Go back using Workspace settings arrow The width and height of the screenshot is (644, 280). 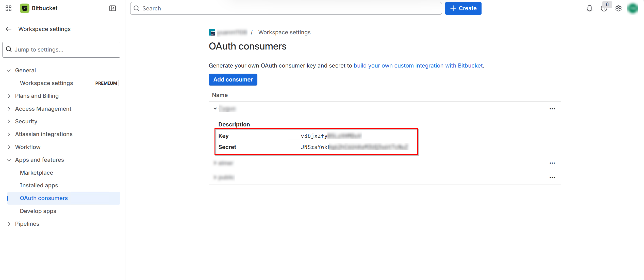pyautogui.click(x=9, y=29)
